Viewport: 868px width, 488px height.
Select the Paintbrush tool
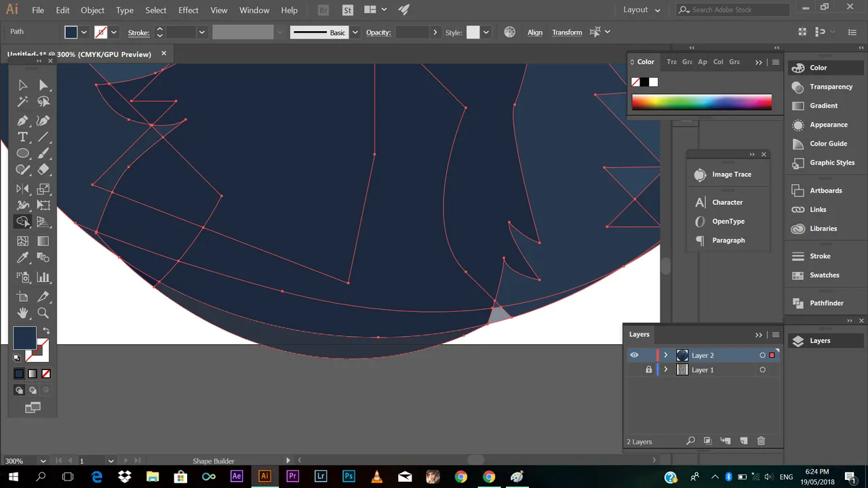(x=43, y=154)
